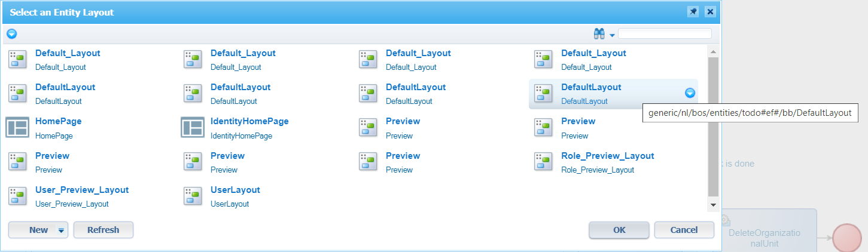Click the layout list scrollbar down arrow
Screen dimensions: 868x252
(713, 205)
